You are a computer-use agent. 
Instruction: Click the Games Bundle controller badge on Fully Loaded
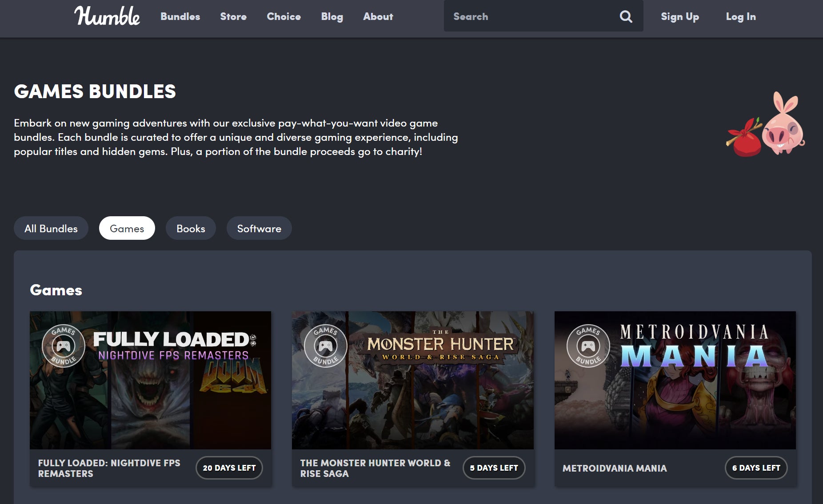(x=64, y=345)
